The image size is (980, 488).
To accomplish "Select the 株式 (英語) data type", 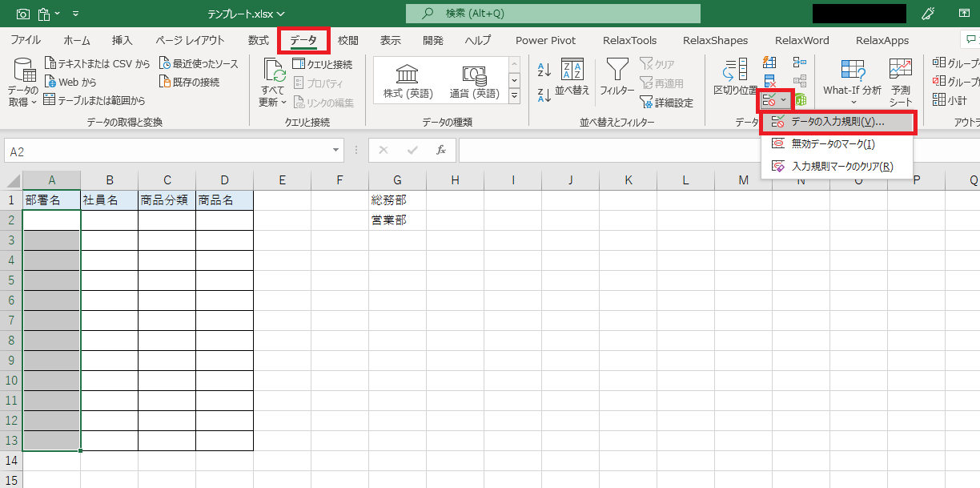I will pyautogui.click(x=408, y=83).
